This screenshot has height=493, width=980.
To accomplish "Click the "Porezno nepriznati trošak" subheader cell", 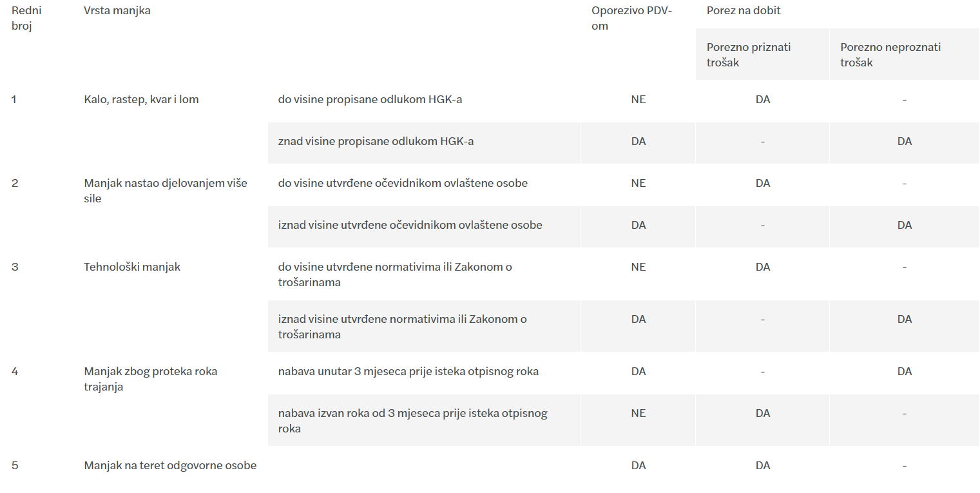I will point(890,55).
